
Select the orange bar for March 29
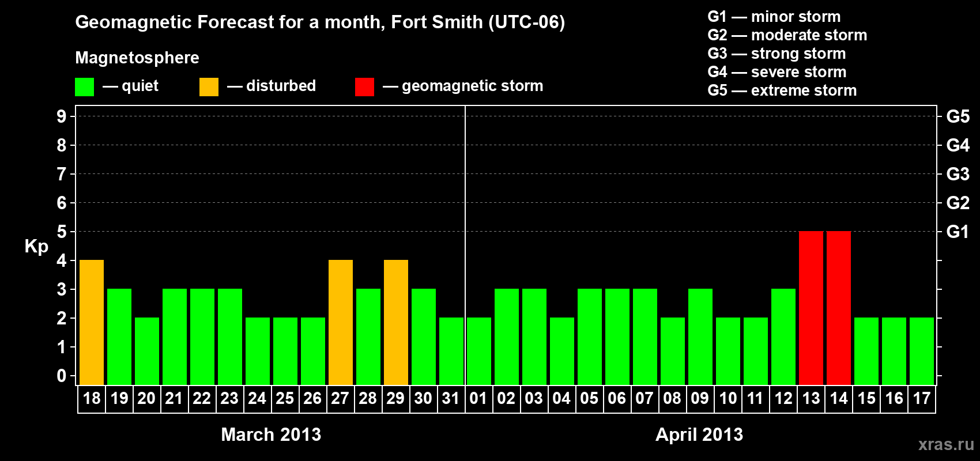click(x=396, y=323)
